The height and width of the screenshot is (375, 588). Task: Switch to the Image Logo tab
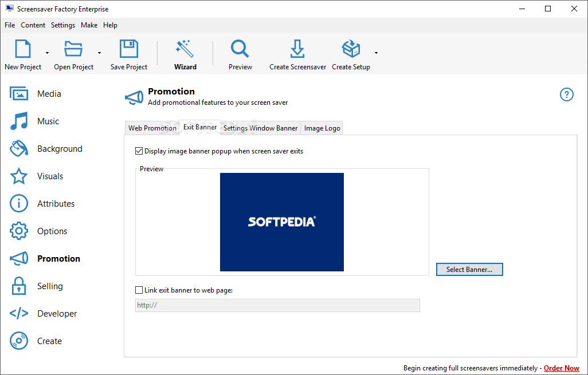coord(322,128)
